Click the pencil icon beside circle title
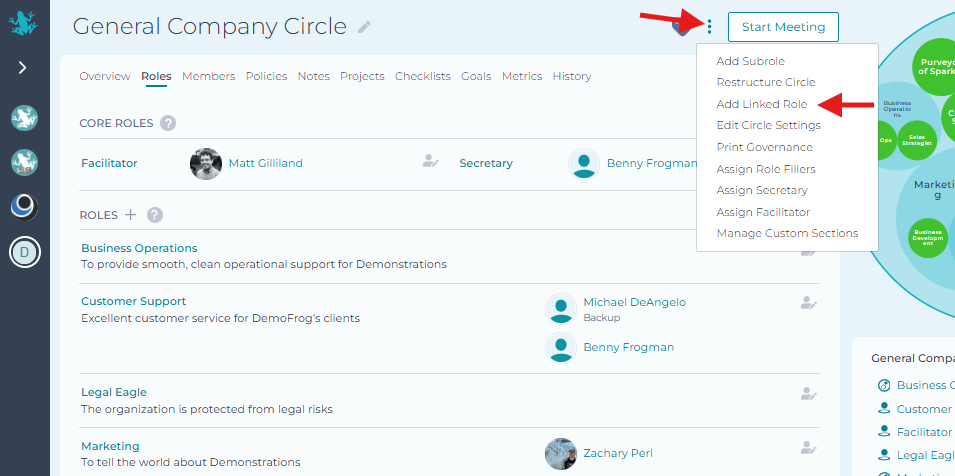Viewport: 955px width, 476px height. (364, 27)
